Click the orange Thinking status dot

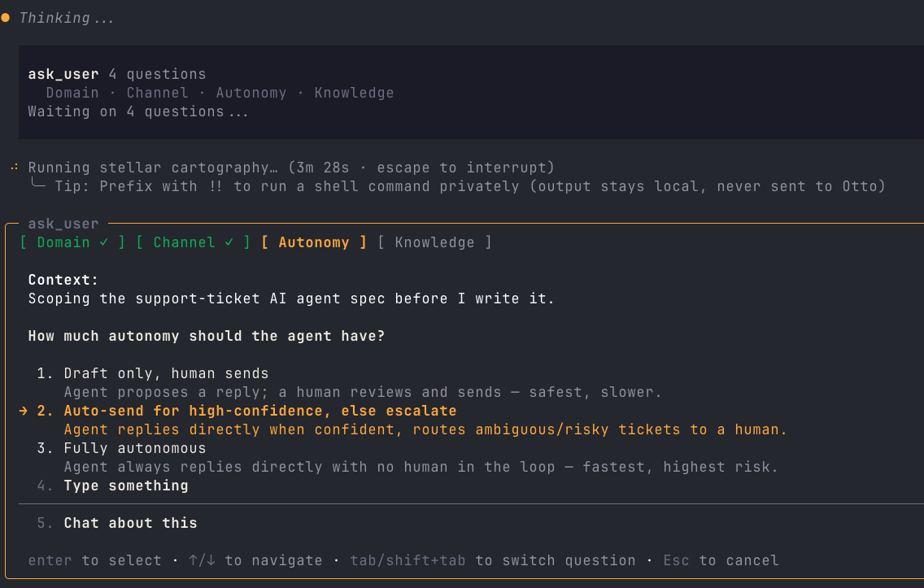point(6,18)
